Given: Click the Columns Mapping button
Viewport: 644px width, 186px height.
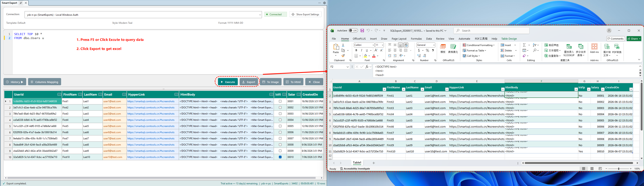Looking at the screenshot, I should click(x=45, y=82).
